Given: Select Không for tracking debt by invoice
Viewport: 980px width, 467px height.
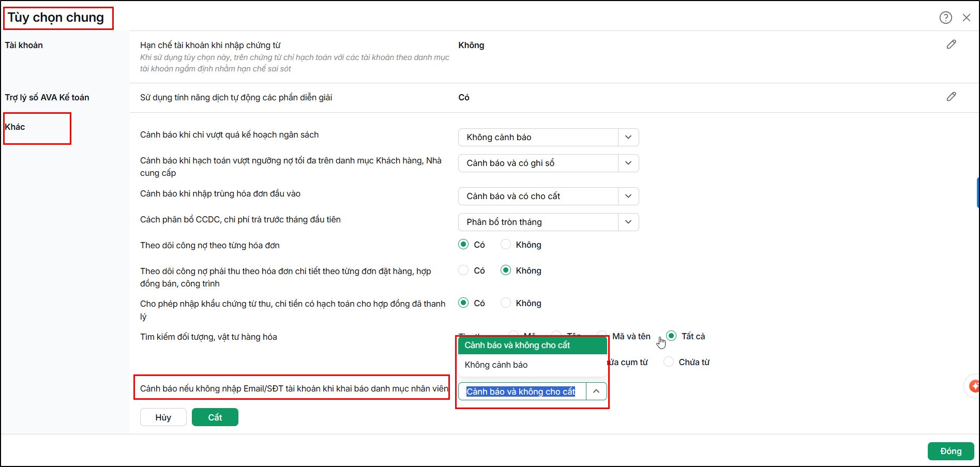Looking at the screenshot, I should [x=505, y=245].
